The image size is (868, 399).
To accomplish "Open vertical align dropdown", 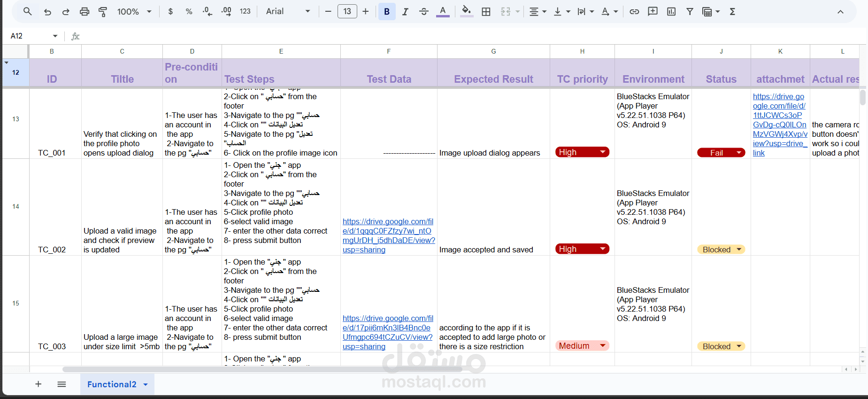I will pyautogui.click(x=561, y=12).
